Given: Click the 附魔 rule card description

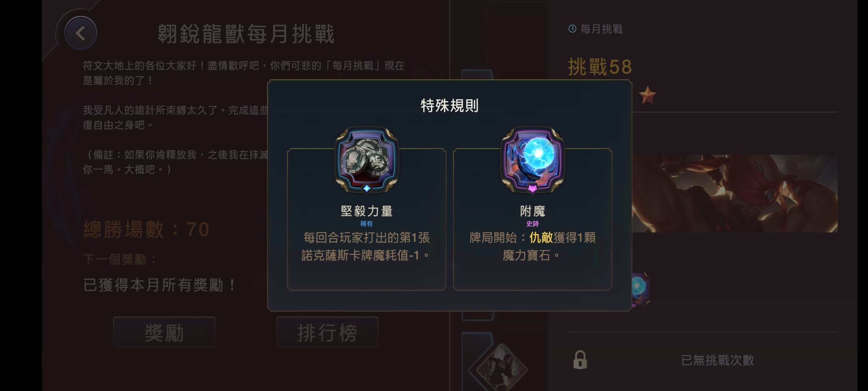Looking at the screenshot, I should click(532, 247).
